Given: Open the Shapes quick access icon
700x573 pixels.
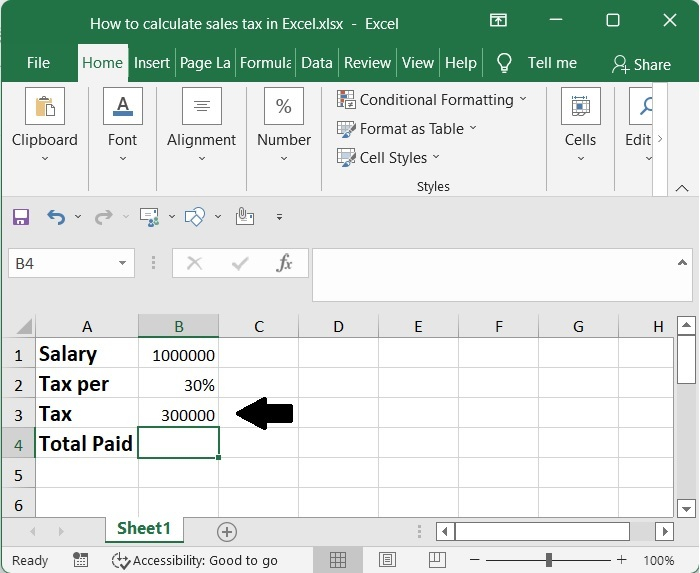Looking at the screenshot, I should tap(196, 217).
